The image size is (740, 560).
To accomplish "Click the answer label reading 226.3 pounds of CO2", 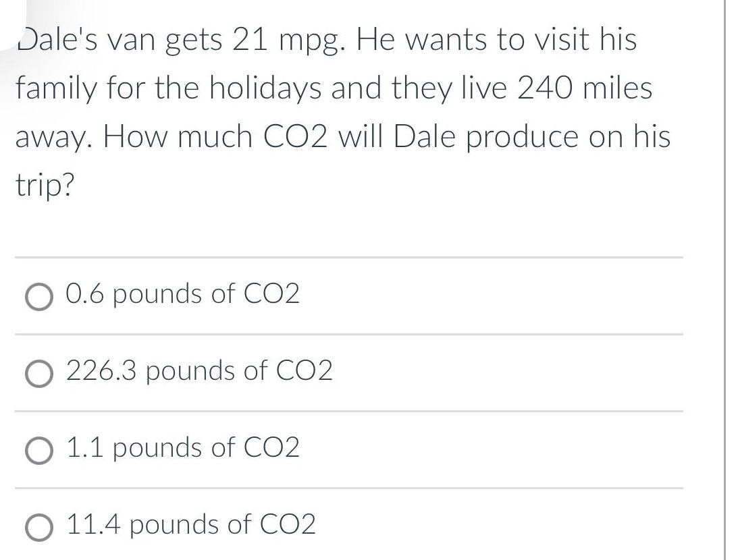I will 199,370.
